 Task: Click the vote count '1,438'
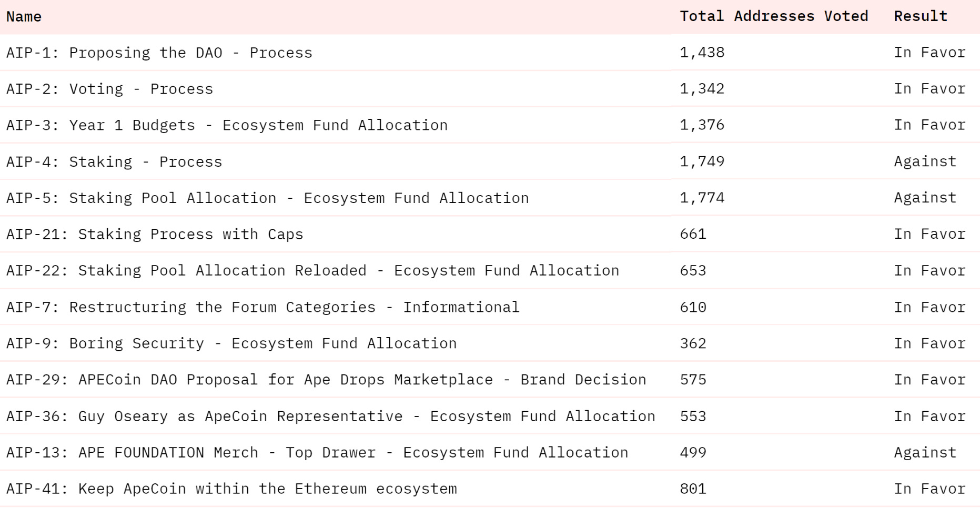pos(702,53)
